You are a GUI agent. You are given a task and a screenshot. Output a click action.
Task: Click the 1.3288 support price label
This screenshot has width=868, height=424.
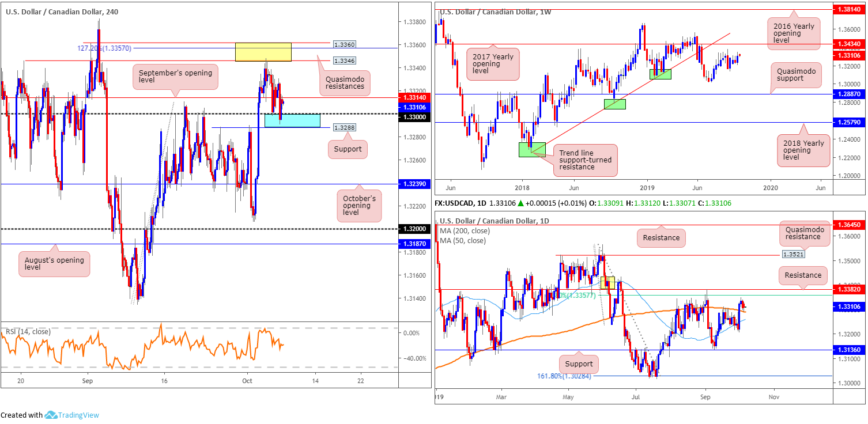tap(345, 127)
